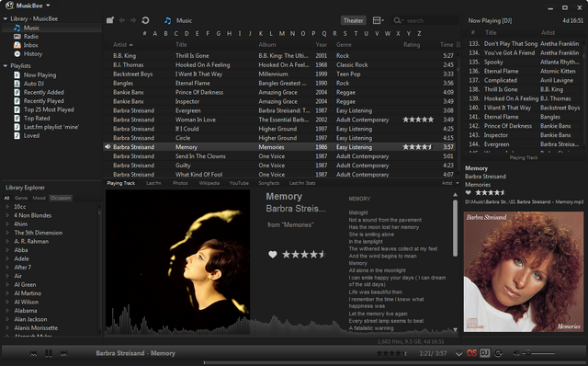Screen dimensions: 588x366
Task: Expand the Adele artist node
Action: pyautogui.click(x=7, y=258)
